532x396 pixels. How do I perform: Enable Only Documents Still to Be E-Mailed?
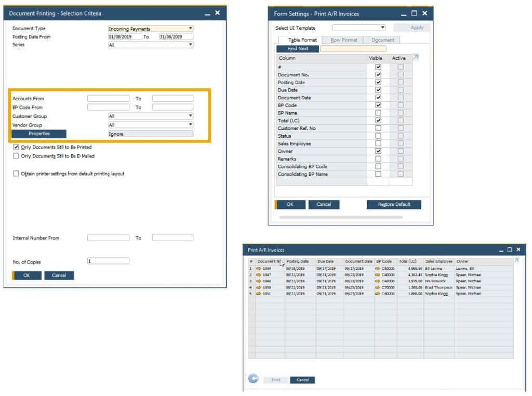coord(16,156)
